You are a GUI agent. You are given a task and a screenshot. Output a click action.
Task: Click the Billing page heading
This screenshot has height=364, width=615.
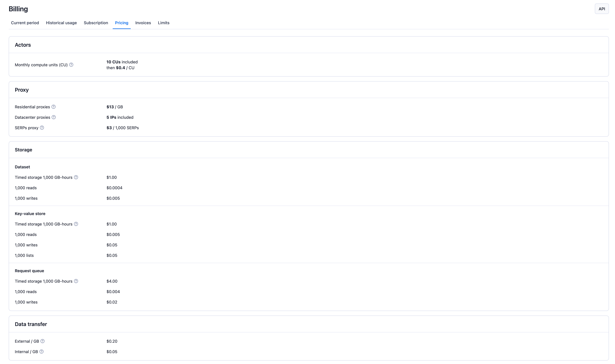(x=18, y=9)
